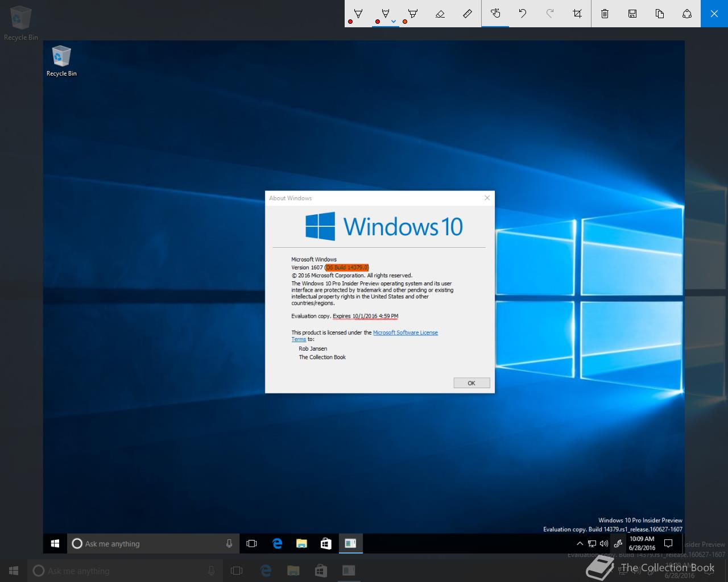Image resolution: width=728 pixels, height=582 pixels.
Task: Open Store on dimmed outer taskbar
Action: tap(321, 571)
